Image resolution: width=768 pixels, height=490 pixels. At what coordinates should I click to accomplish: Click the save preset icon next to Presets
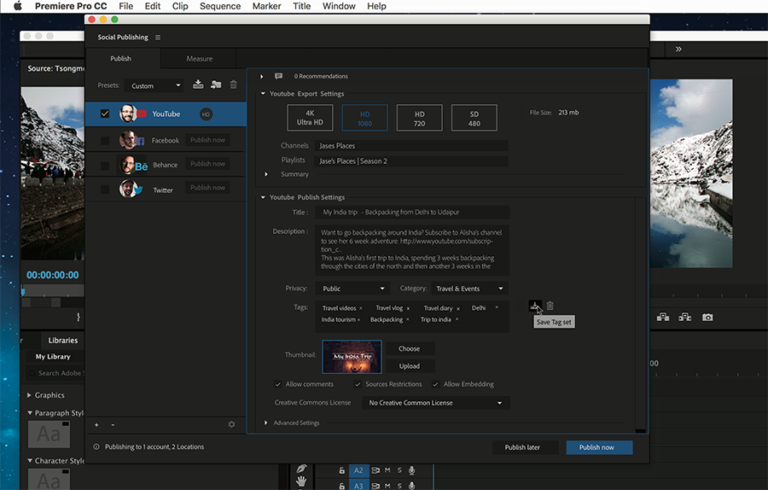point(198,84)
